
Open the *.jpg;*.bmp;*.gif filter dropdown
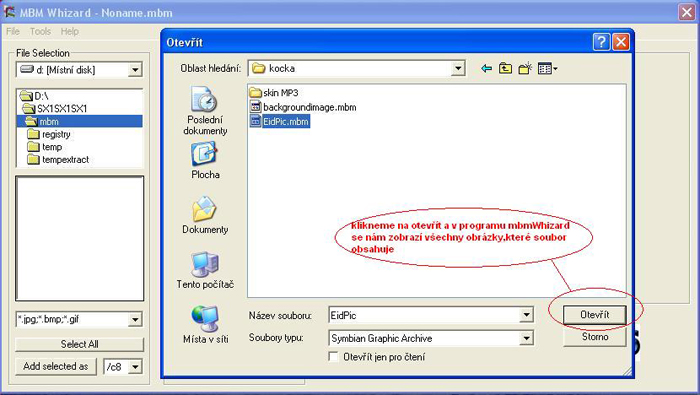point(135,319)
